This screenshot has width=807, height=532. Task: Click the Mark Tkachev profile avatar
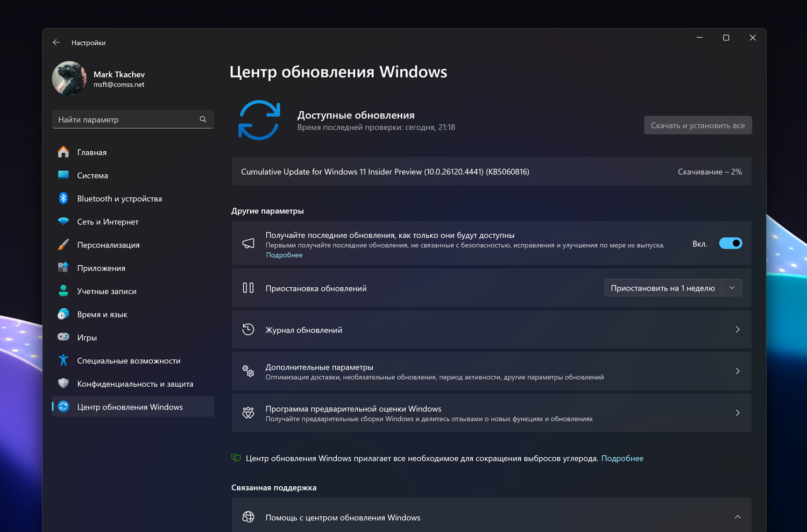pos(69,79)
